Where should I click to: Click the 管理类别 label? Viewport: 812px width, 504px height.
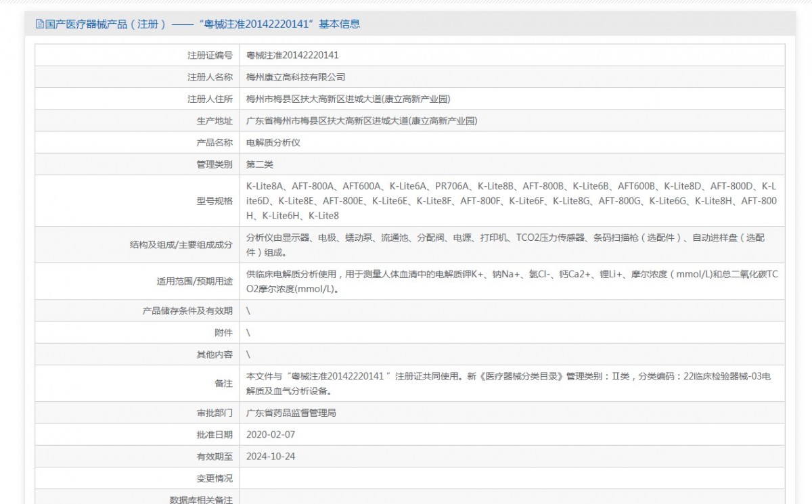(x=215, y=164)
